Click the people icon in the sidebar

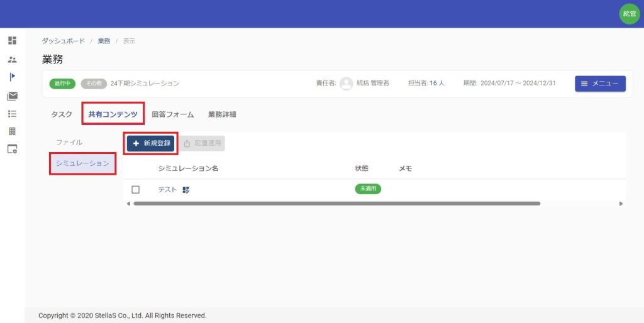click(x=12, y=60)
